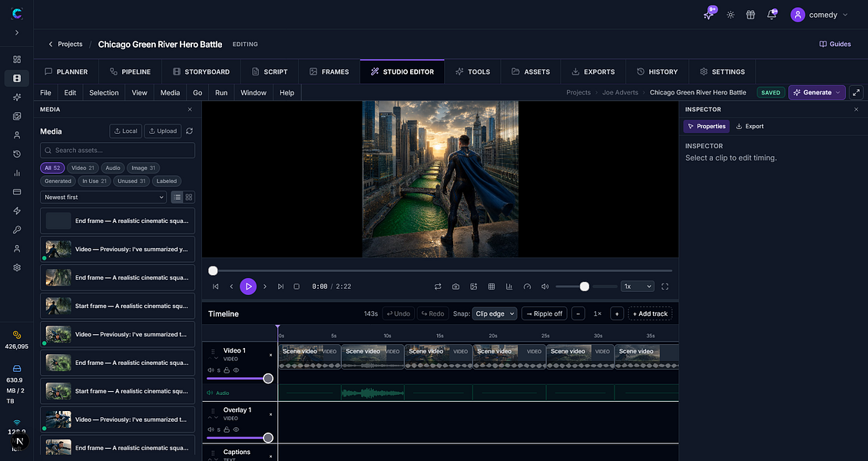Open the comedy account menu
Viewport: 868px width, 461px height.
tap(820, 15)
